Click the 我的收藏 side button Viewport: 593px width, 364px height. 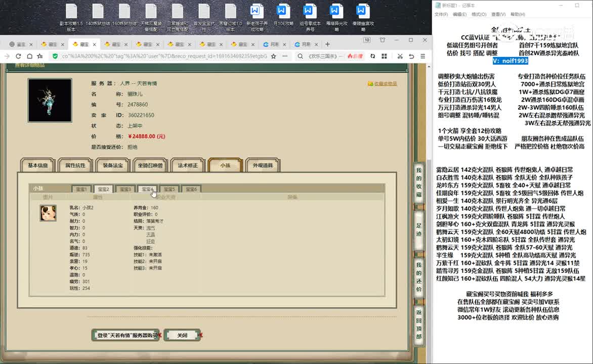418,182
